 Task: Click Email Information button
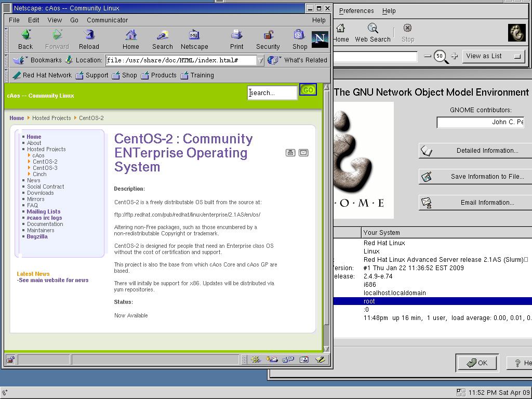coord(475,203)
